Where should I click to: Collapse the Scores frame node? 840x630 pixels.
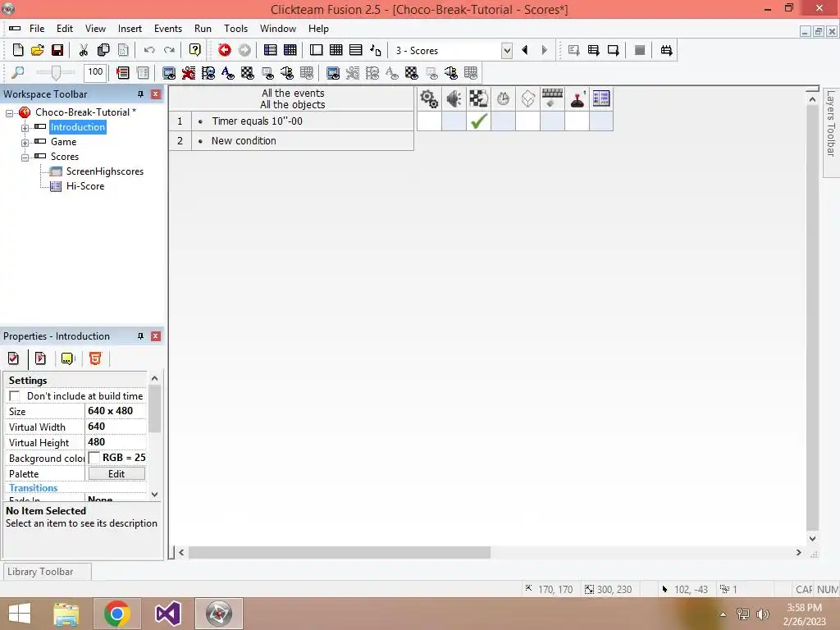click(25, 157)
